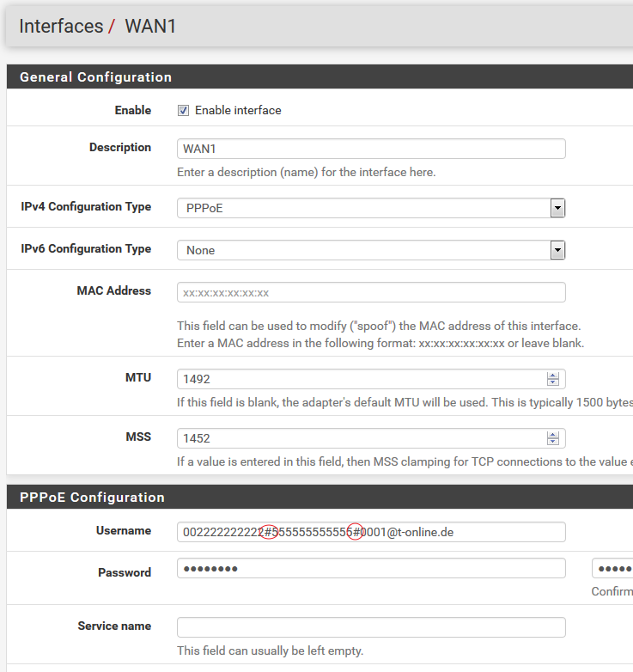Click the 'Enable interface' label text
The width and height of the screenshot is (633, 672).
238,111
